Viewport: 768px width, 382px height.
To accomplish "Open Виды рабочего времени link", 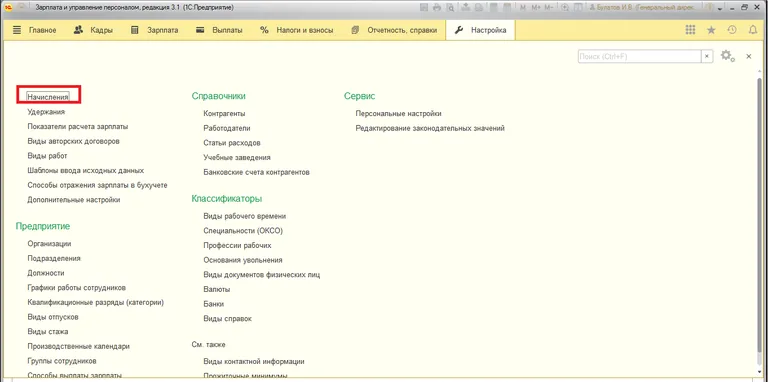I will [x=244, y=216].
